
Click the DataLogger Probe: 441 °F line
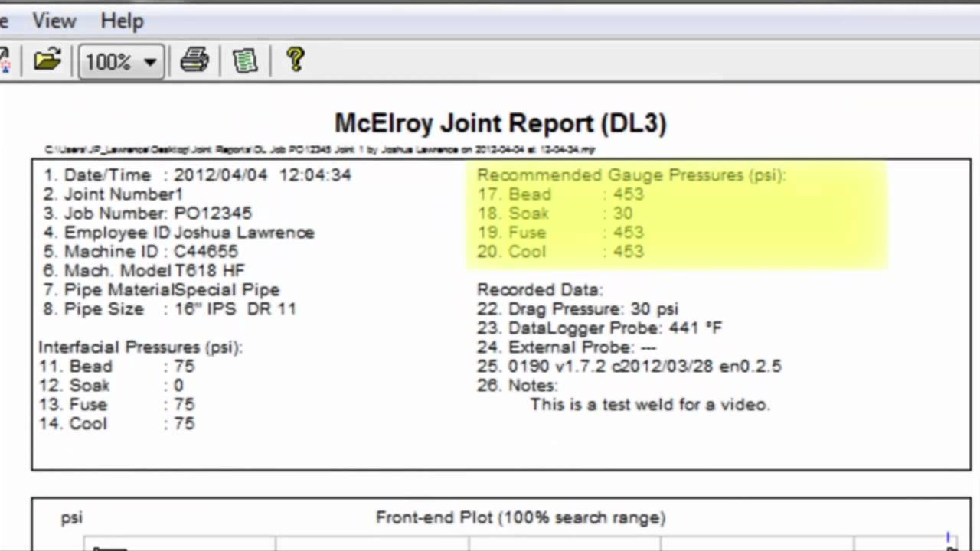click(x=599, y=328)
